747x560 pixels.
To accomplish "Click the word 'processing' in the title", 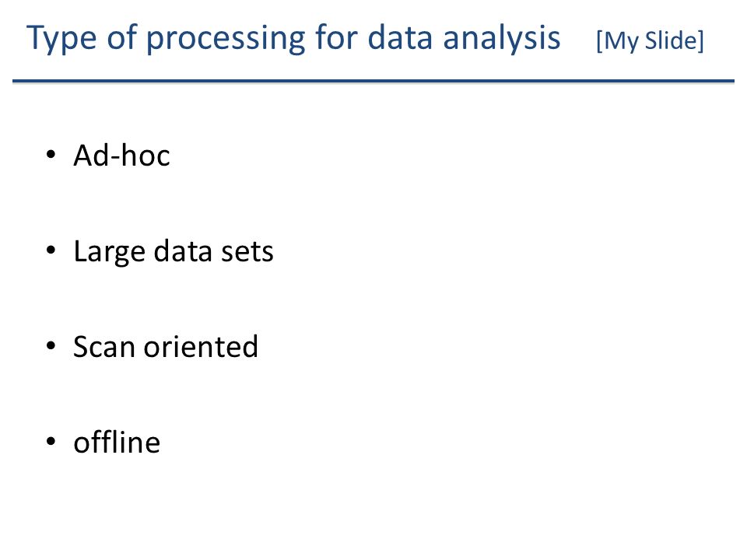I will (226, 39).
